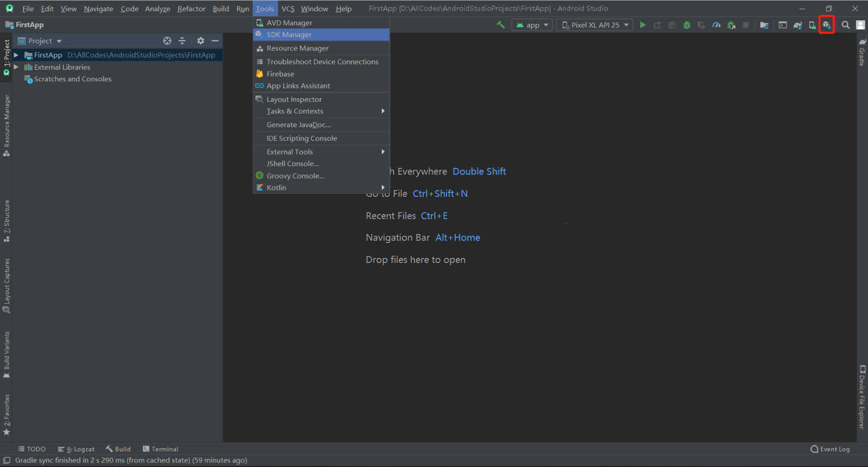Open Groovy Console... menu entry
868x467 pixels.
[321, 176]
